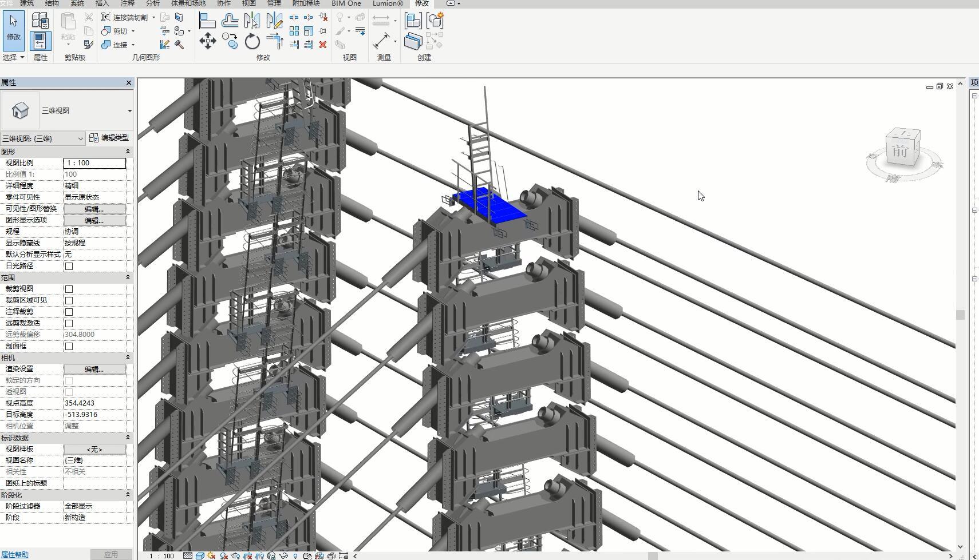Viewport: 979px width, 560px height.
Task: Open the BIM One ribbon tab
Action: click(346, 3)
